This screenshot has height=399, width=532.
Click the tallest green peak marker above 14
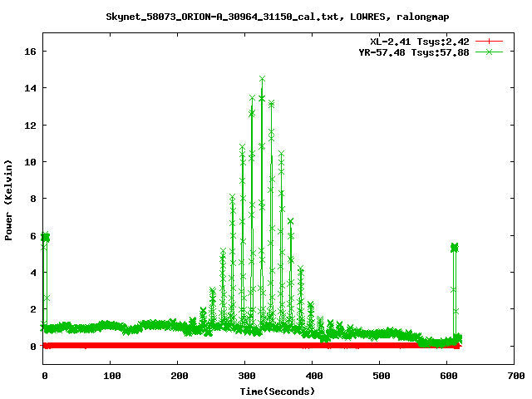pyautogui.click(x=262, y=79)
